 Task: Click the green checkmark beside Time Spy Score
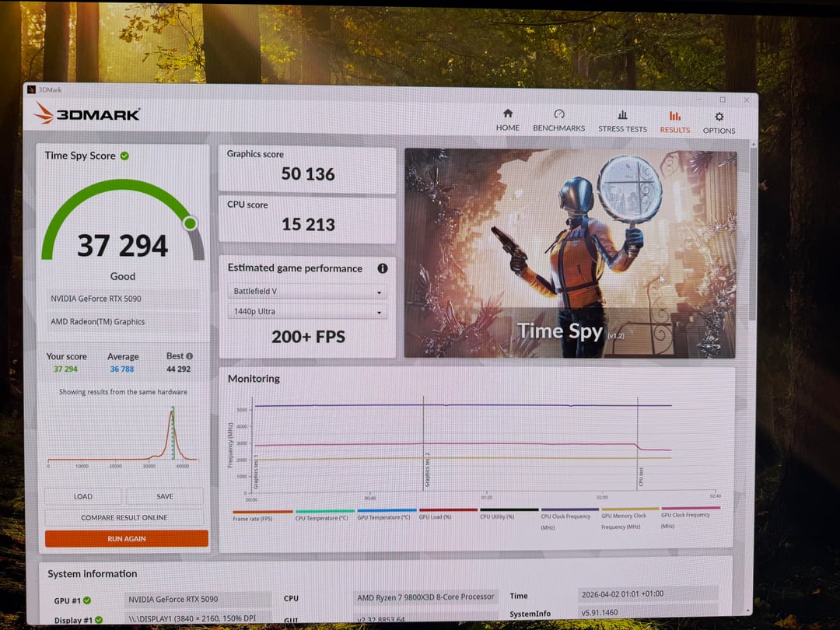click(125, 156)
